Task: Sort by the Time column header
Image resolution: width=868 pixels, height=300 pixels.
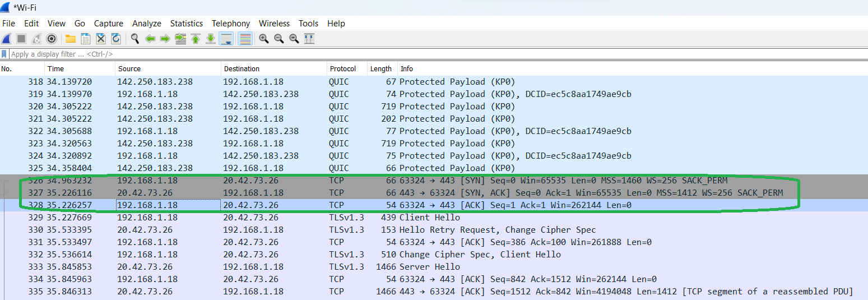Action: [80, 69]
